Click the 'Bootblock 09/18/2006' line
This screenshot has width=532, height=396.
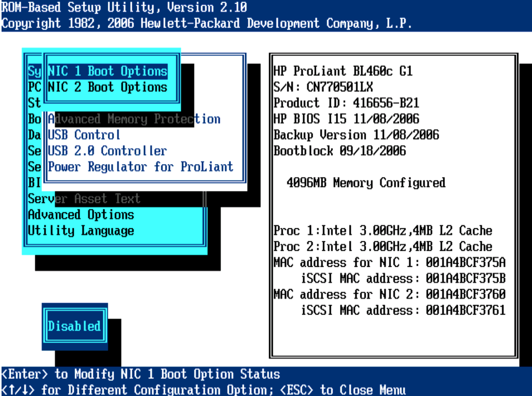tap(340, 151)
